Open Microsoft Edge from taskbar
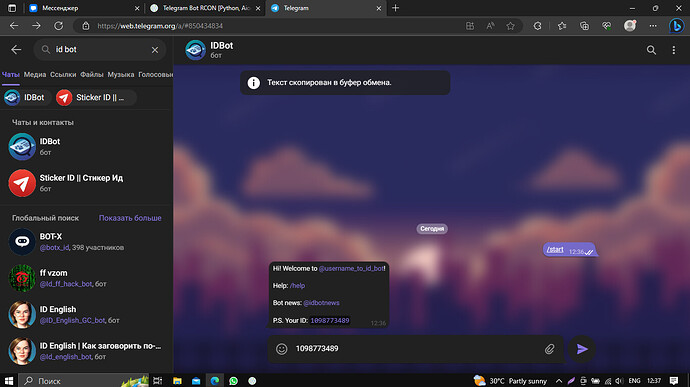Image resolution: width=690 pixels, height=387 pixels. [215, 381]
